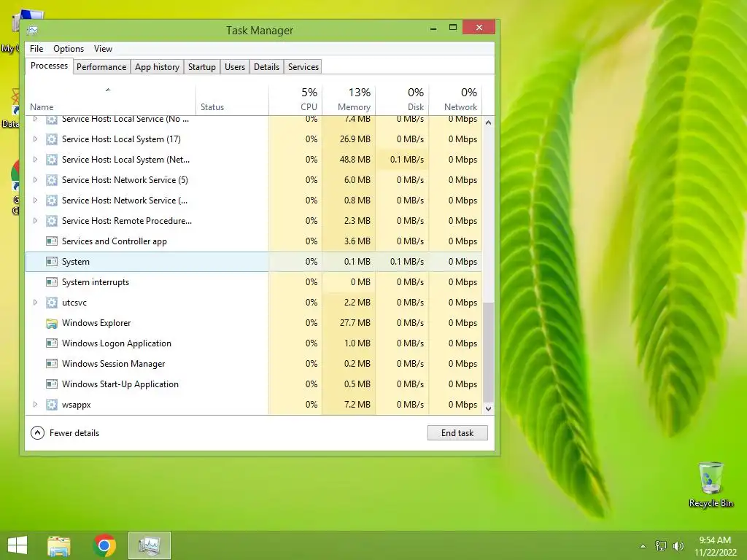
Task: Click the gear icon of Service Host: Network Service (5)
Action: pyautogui.click(x=52, y=180)
